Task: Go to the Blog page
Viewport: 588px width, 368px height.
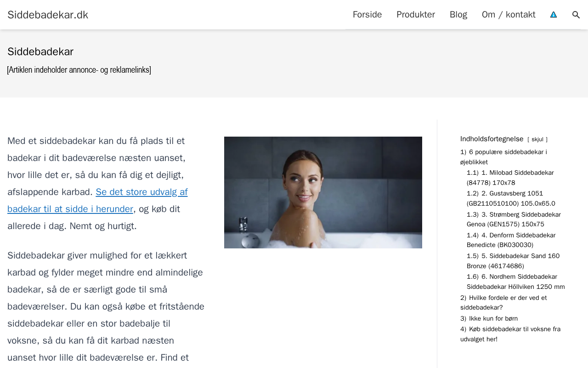Action: (458, 15)
